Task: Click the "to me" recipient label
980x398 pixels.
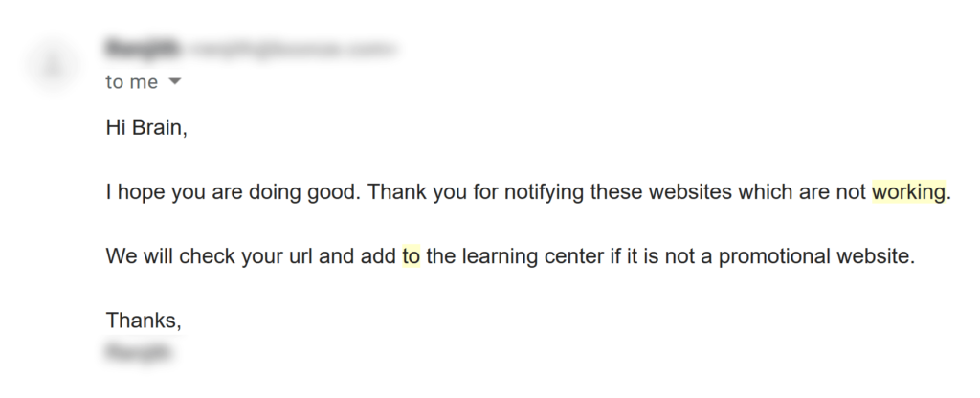Action: (132, 82)
